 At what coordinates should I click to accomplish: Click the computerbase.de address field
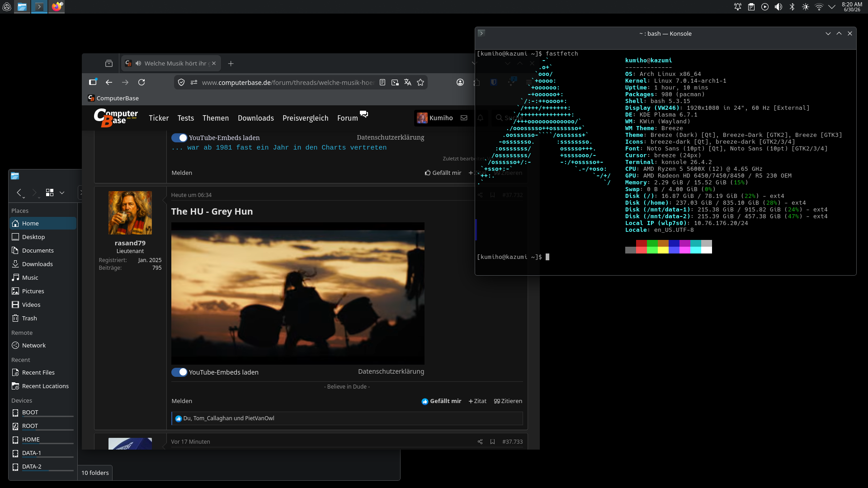click(288, 82)
